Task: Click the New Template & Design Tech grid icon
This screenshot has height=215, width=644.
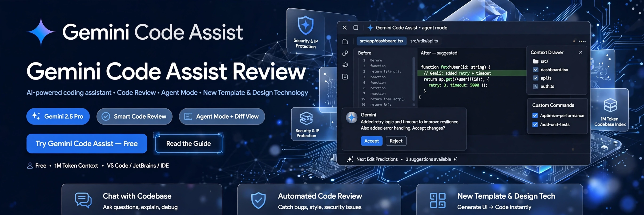Action: [x=438, y=200]
